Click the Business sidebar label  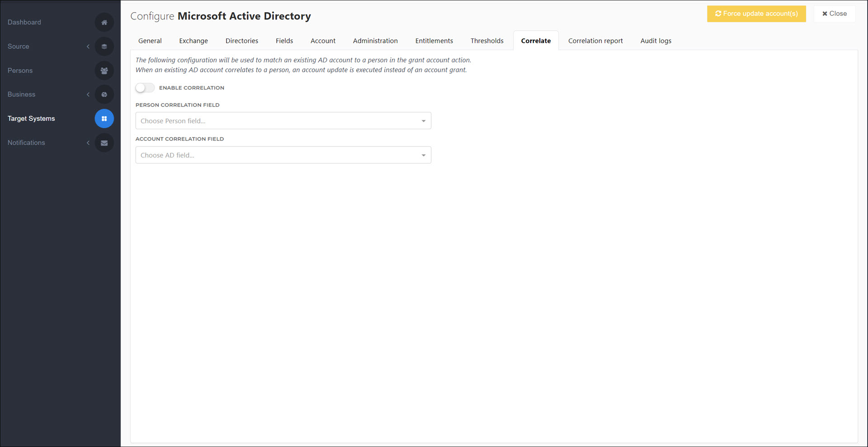coord(21,94)
